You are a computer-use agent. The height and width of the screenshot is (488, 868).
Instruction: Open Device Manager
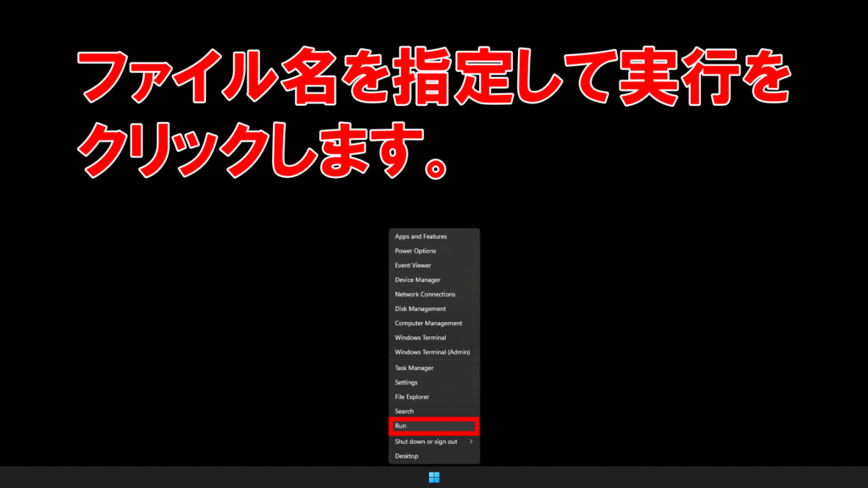(x=417, y=280)
